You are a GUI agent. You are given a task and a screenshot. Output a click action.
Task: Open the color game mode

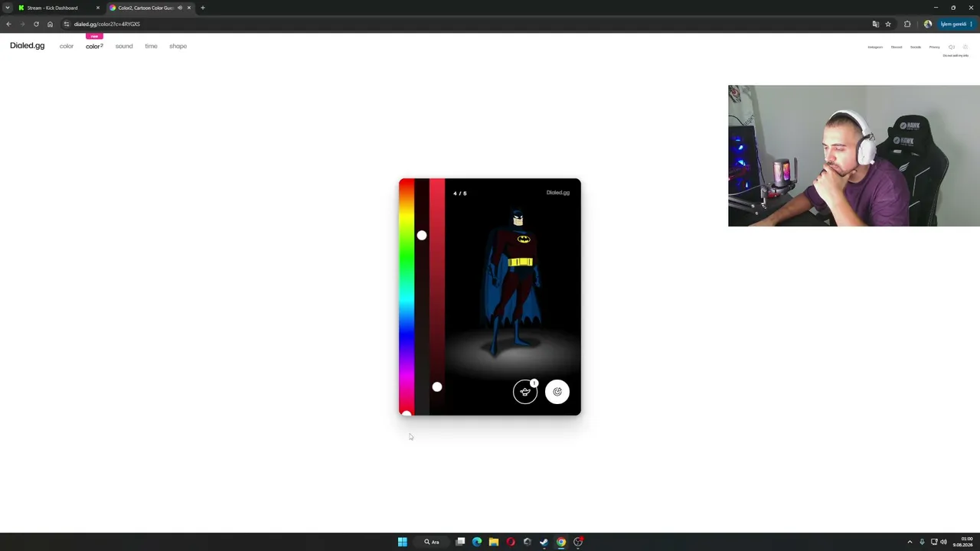67,46
